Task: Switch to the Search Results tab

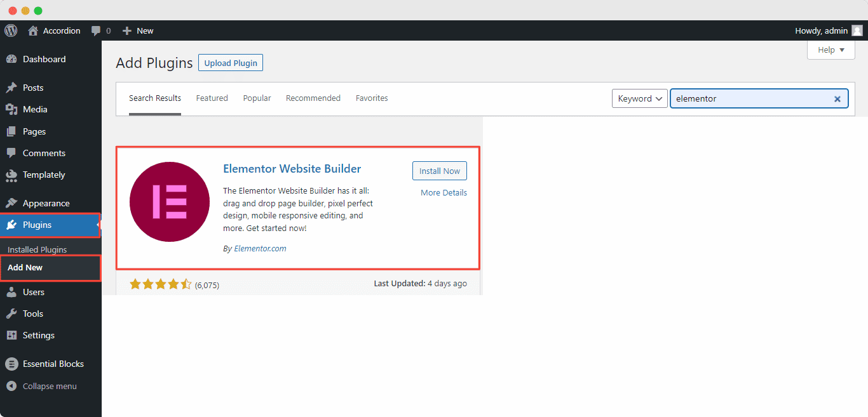Action: [155, 98]
